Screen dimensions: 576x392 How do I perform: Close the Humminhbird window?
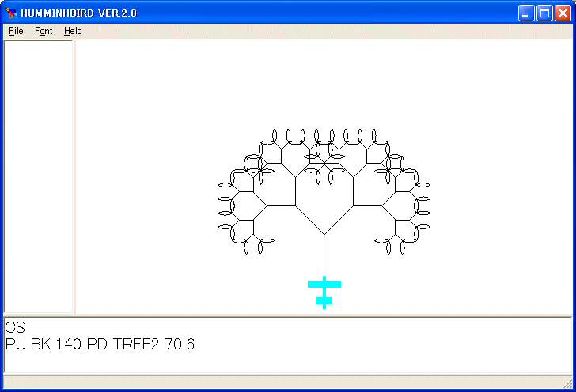[563, 13]
